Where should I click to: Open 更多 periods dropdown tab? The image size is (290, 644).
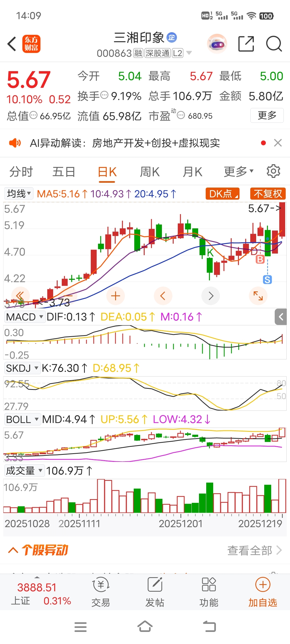[239, 171]
